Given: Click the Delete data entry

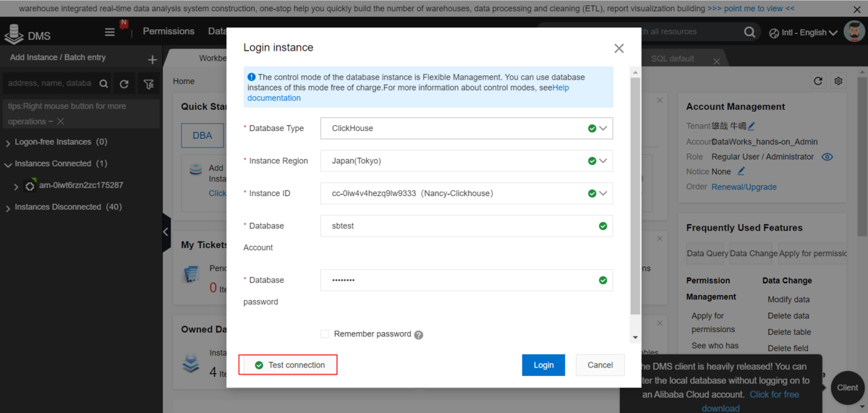Looking at the screenshot, I should coord(788,316).
